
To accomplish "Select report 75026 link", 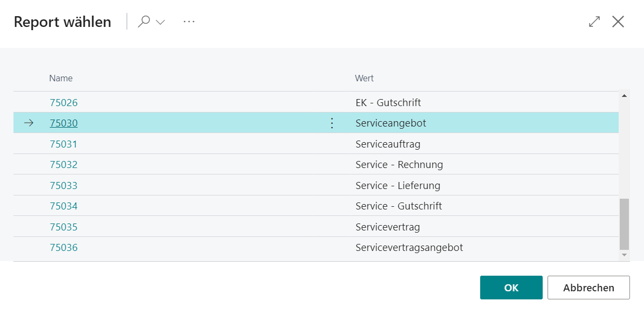I will [x=64, y=102].
